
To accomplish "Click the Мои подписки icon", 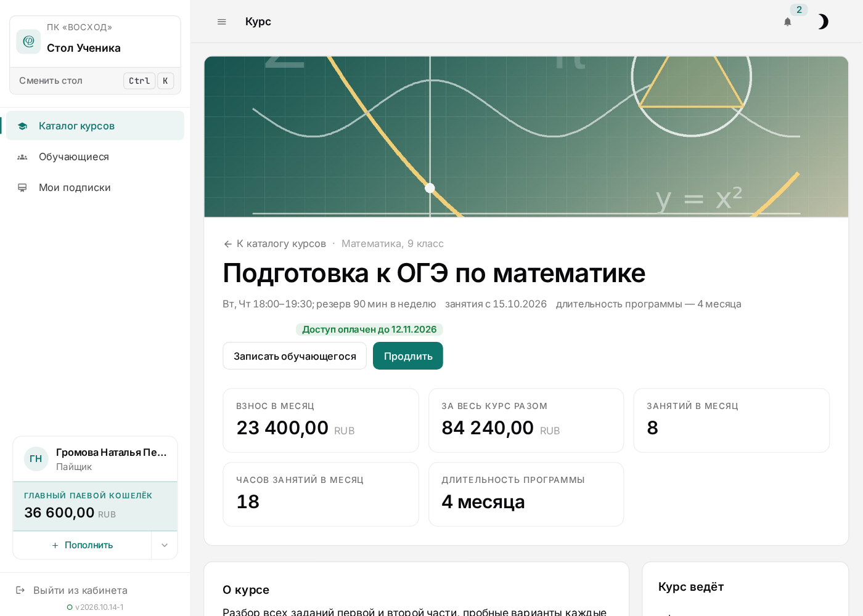I will coord(22,188).
